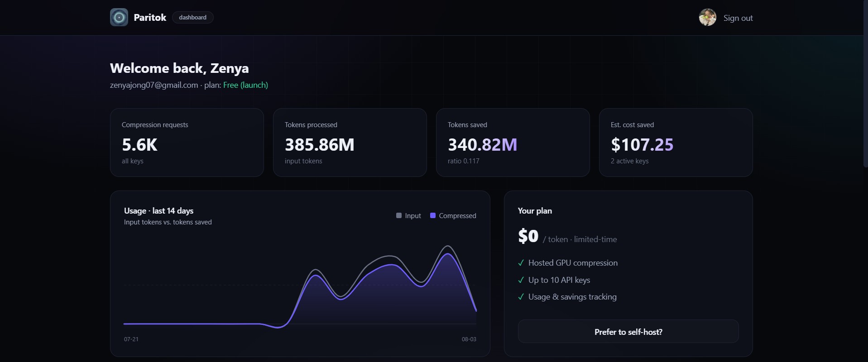Click the zenyajong07@gmail.com email text
Image resolution: width=868 pixels, height=362 pixels.
coord(154,85)
